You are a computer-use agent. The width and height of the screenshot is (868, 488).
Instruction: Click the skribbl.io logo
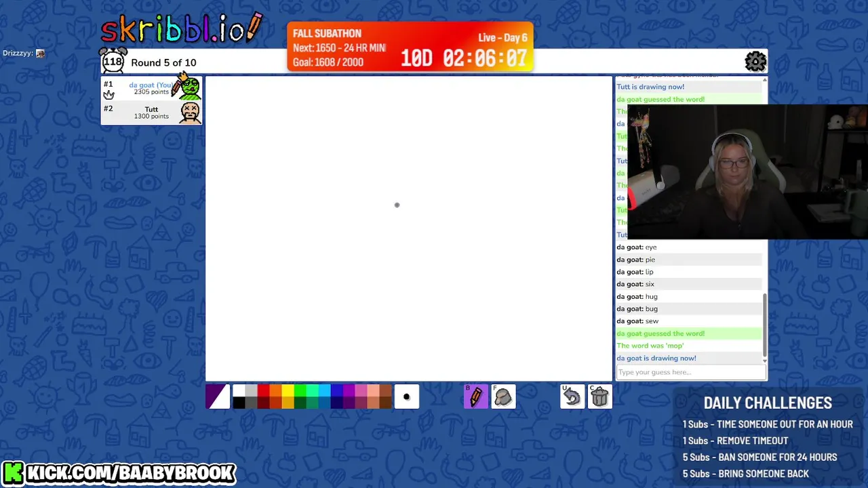(182, 28)
